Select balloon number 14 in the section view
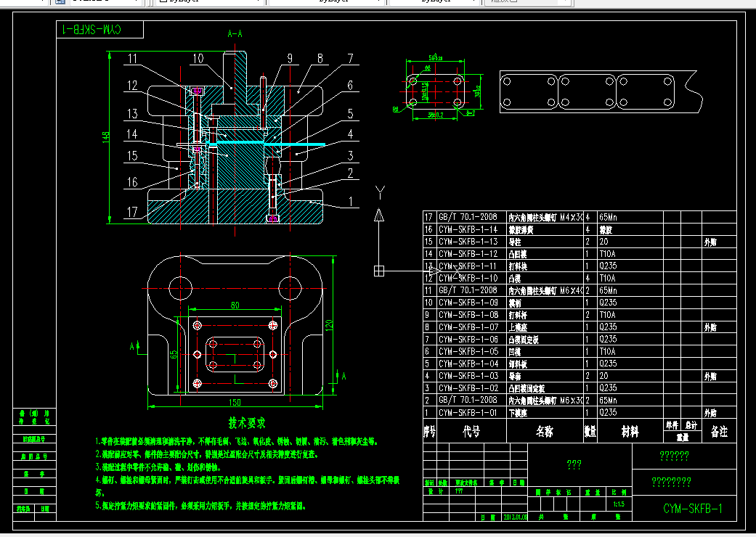The width and height of the screenshot is (756, 537). point(132,134)
